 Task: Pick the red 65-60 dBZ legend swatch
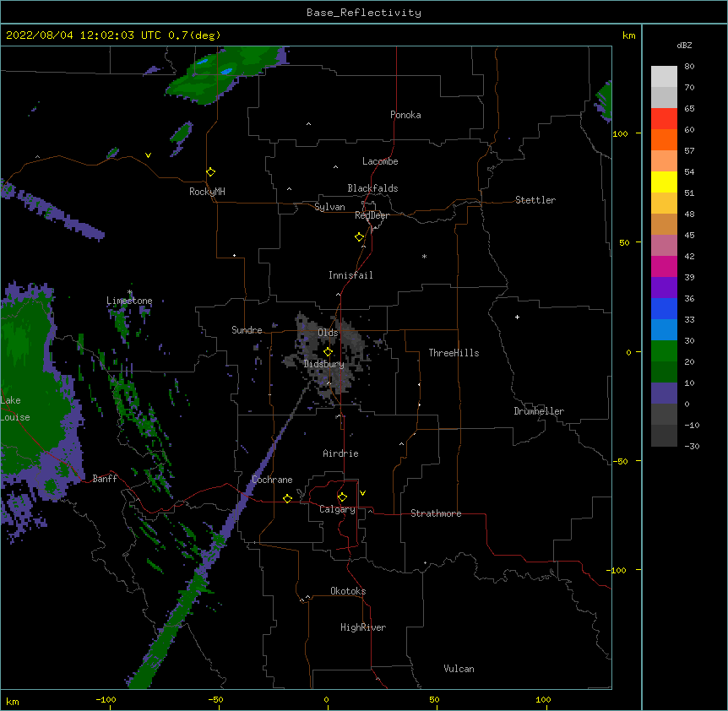point(664,119)
